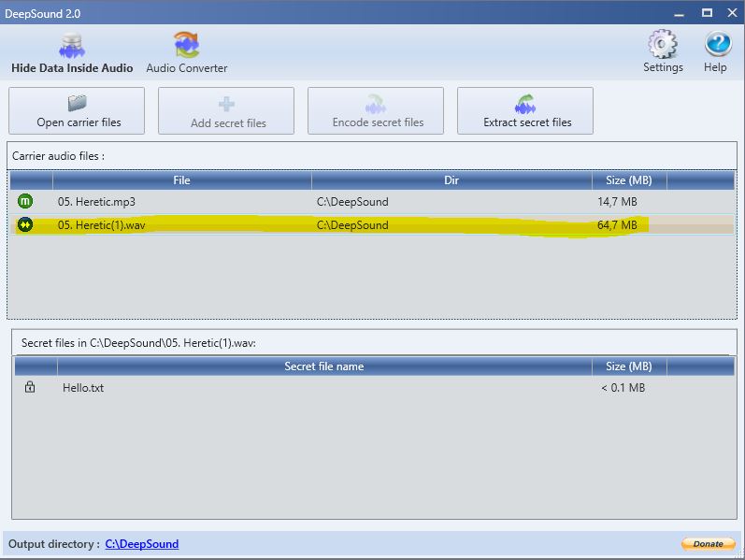Select the Hello.txt secret file
The width and height of the screenshot is (745, 560).
pos(83,388)
